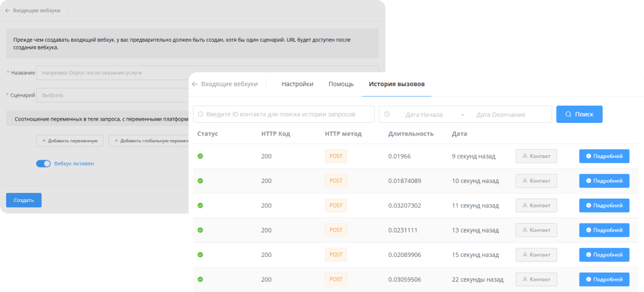
Task: Click the magnifier icon in contact ID search
Action: (x=200, y=115)
